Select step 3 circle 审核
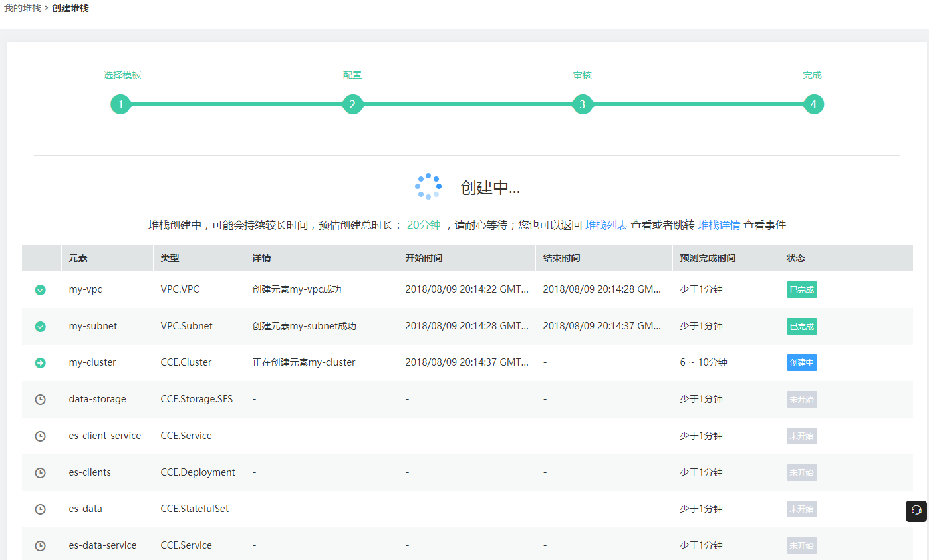This screenshot has height=560, width=929. pos(583,104)
